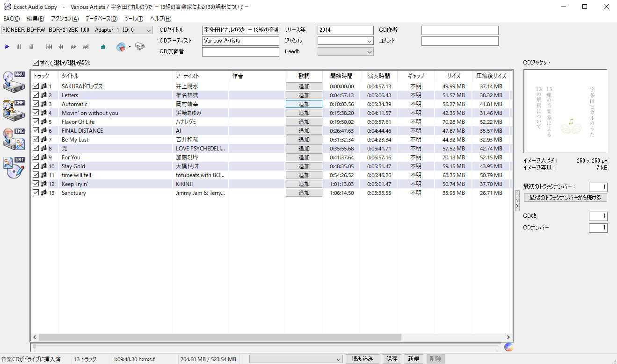Click 追加 lyrics button for Sanctuary
617x364 pixels.
coord(304,193)
